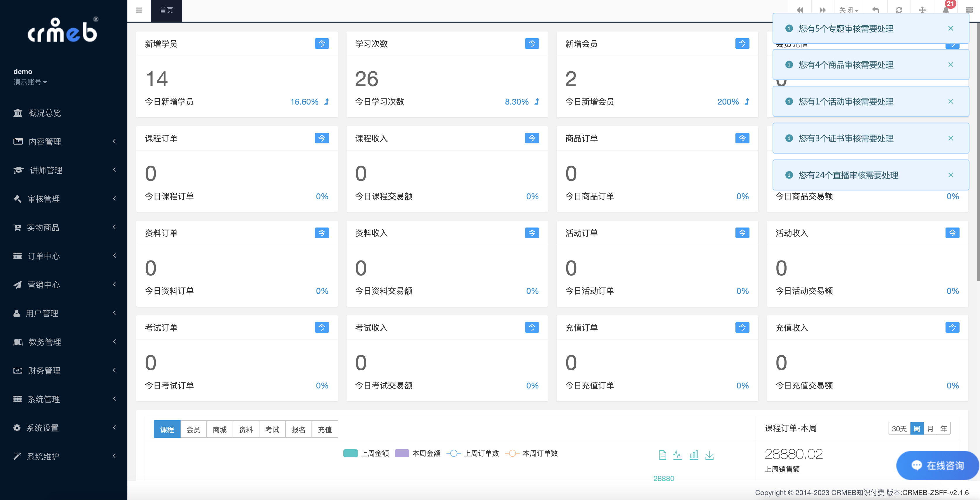Dismiss the 5个专题审核 notification
Image resolution: width=980 pixels, height=500 pixels.
coord(950,29)
